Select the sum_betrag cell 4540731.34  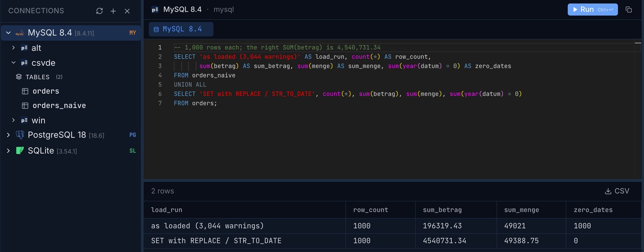(456, 241)
